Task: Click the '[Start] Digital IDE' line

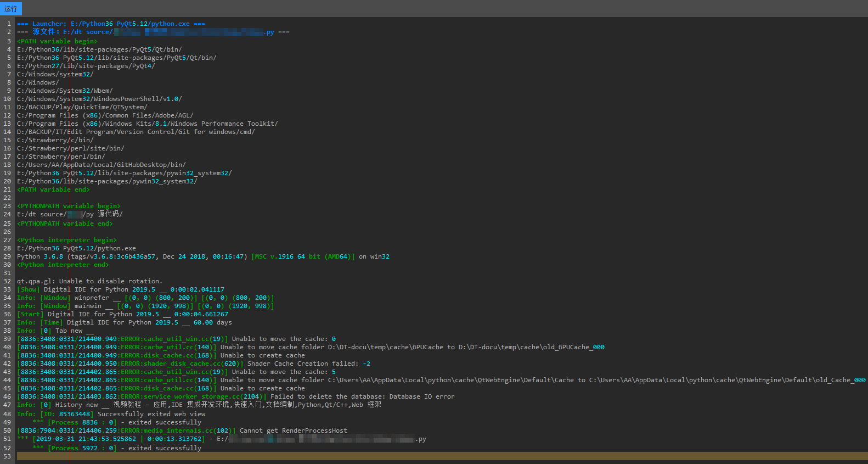Action: (x=122, y=314)
